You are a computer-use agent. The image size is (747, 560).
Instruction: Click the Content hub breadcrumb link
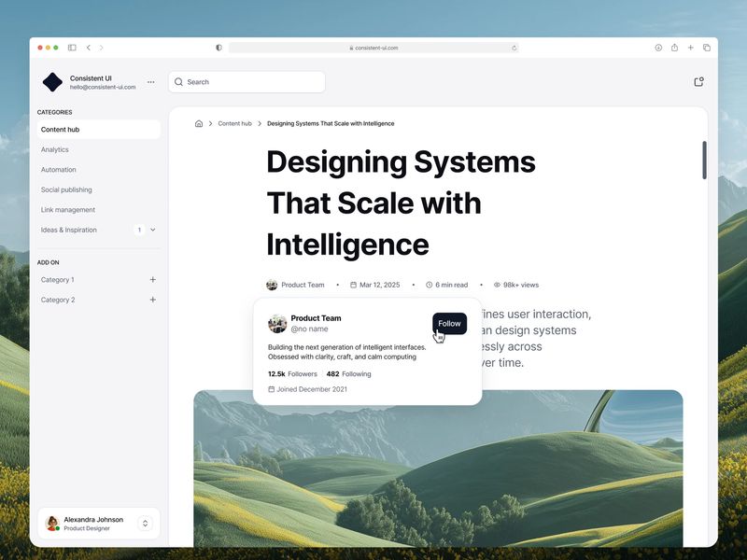[234, 122]
